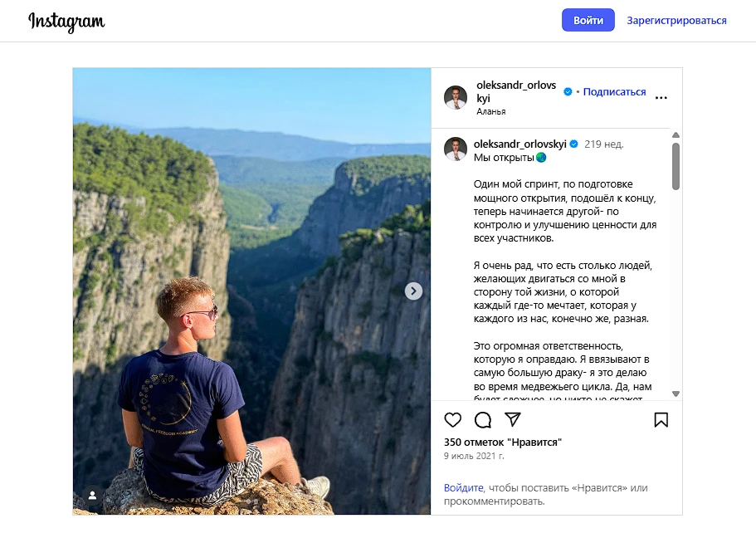Open header profile avatar of oleksandr_orlovskyi
Viewport: 756px width, 533px height.
(x=456, y=97)
